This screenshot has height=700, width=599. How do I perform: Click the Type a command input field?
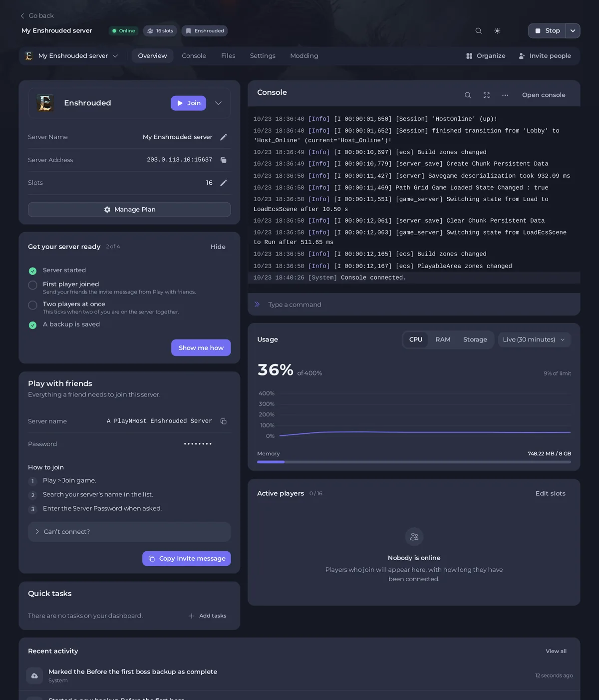coord(414,305)
